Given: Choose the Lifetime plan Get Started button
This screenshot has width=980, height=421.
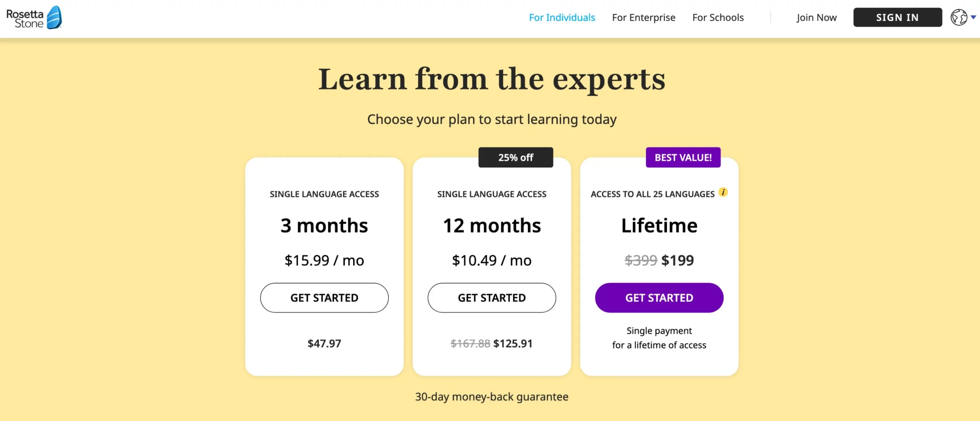Looking at the screenshot, I should point(659,298).
